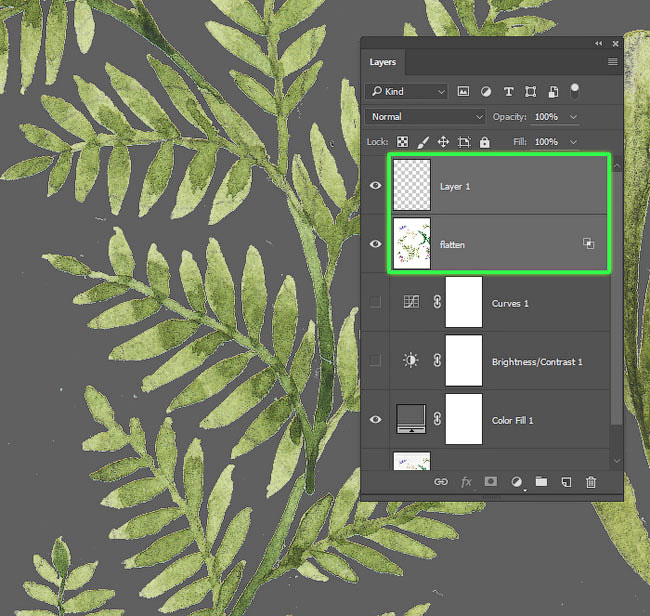The image size is (650, 616).
Task: Collapse panel with double-arrow icon
Action: coord(599,44)
